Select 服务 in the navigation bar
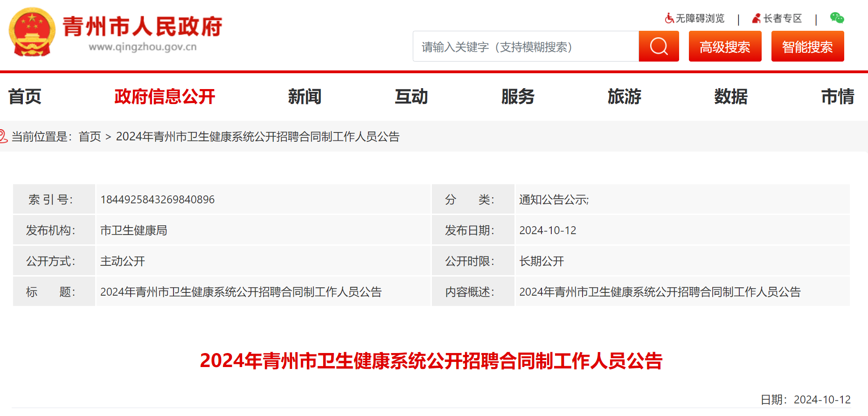 tap(518, 97)
